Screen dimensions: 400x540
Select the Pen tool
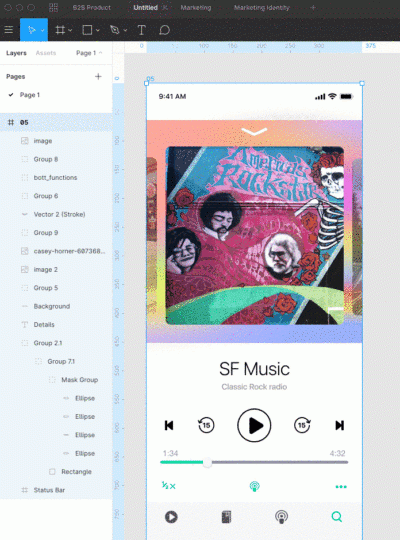pyautogui.click(x=114, y=30)
